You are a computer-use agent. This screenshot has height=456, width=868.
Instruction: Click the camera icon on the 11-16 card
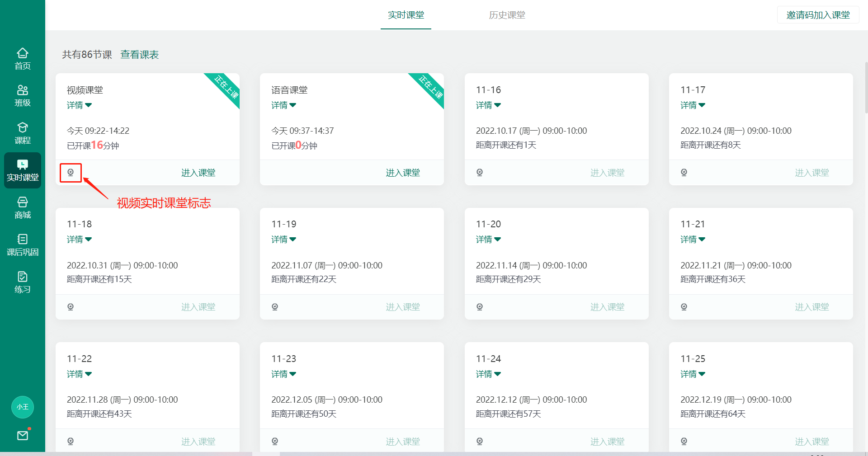(x=480, y=172)
